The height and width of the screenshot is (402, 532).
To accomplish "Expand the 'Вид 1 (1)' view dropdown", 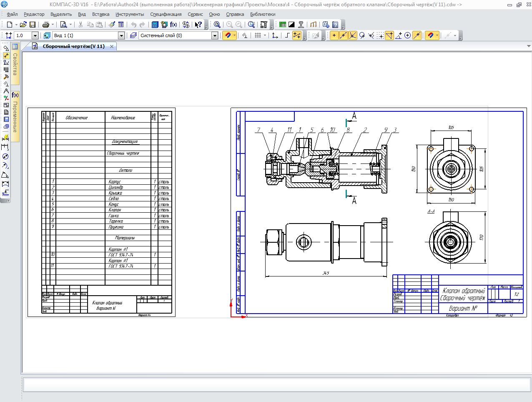I will [121, 36].
